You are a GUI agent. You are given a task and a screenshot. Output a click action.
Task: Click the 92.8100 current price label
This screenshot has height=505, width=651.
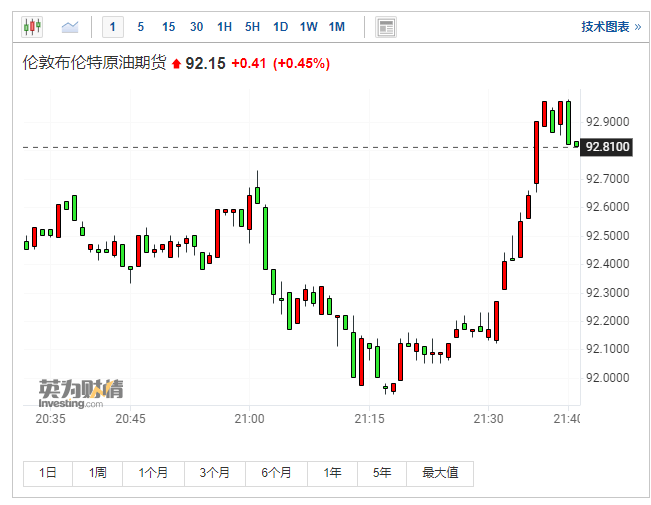point(606,147)
